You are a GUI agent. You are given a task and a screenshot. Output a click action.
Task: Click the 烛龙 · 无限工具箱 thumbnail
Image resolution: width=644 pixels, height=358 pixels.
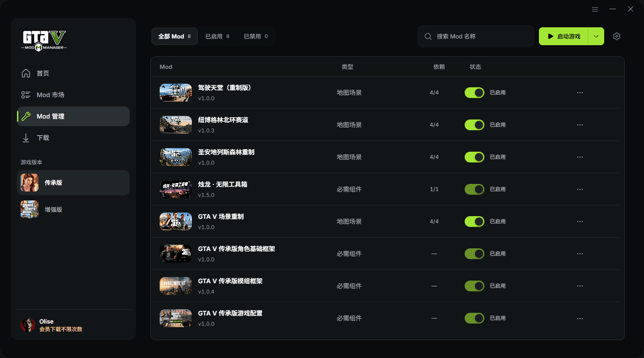(x=176, y=189)
